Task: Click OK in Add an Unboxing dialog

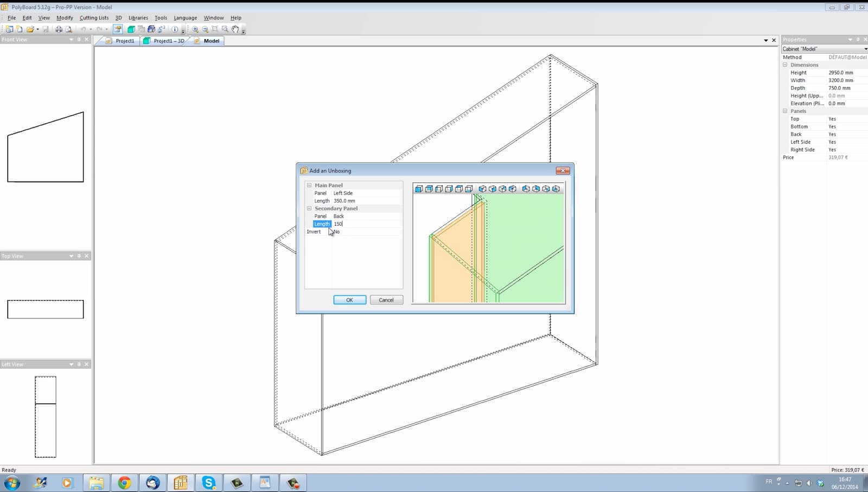Action: tap(349, 300)
